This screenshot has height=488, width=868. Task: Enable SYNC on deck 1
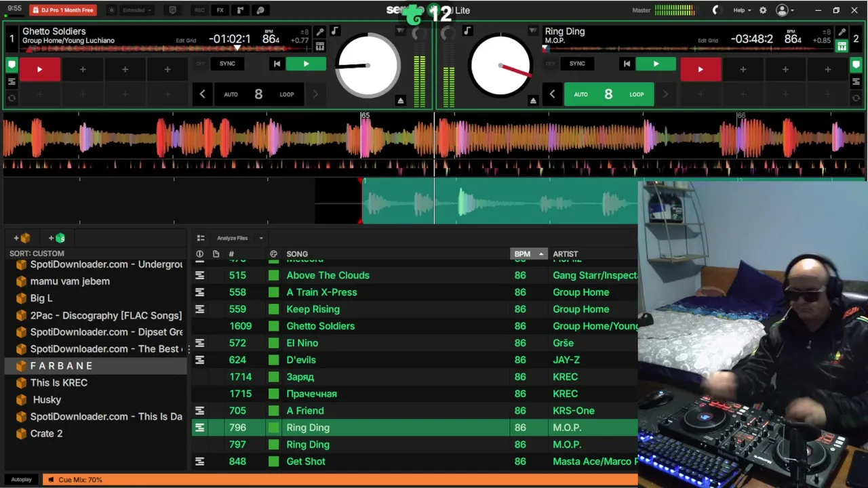coord(227,64)
